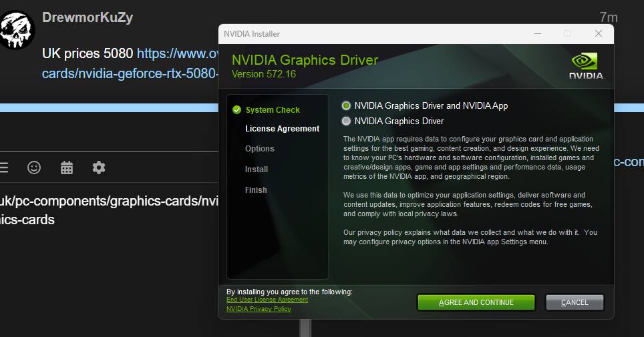The image size is (644, 337).
Task: Open the settings gear in chat toolbar
Action: coord(99,167)
